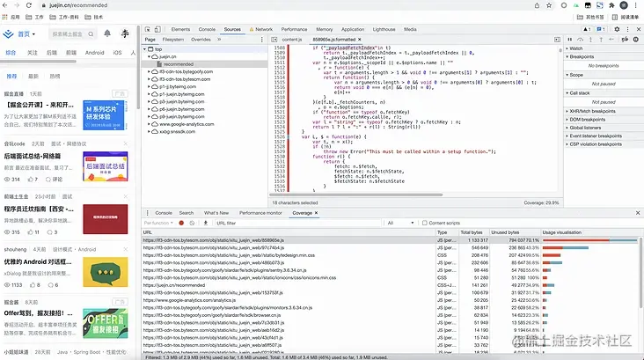Switch to the Filesystem navigator tab
644x360 pixels.
tap(173, 40)
